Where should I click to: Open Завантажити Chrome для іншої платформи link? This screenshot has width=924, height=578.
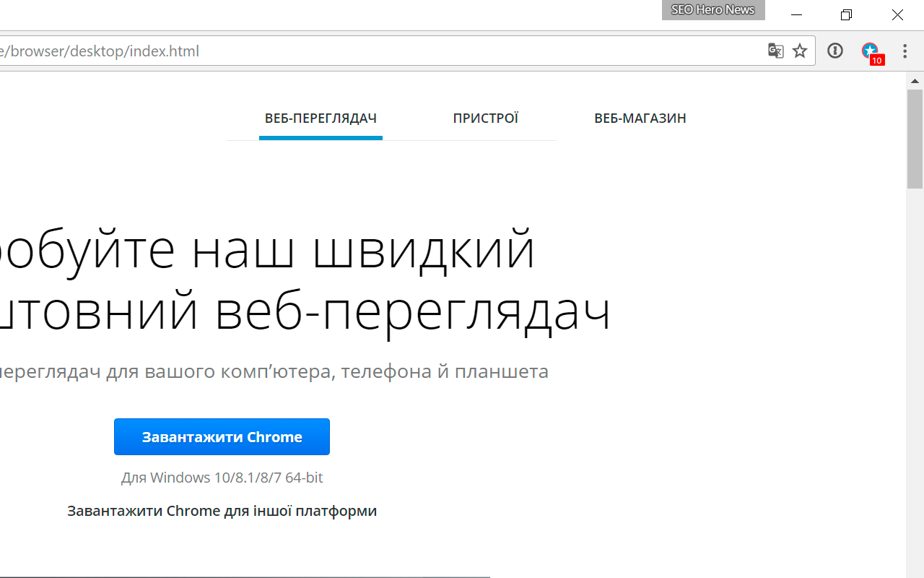click(x=222, y=511)
